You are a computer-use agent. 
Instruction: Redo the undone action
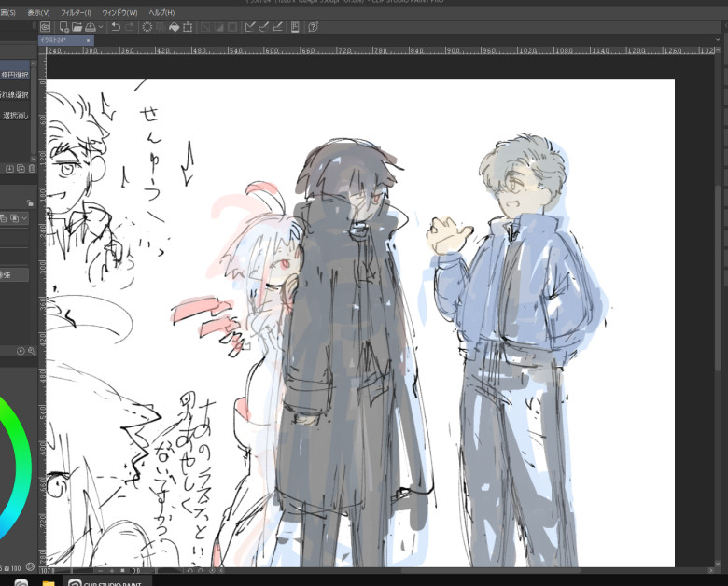click(130, 27)
